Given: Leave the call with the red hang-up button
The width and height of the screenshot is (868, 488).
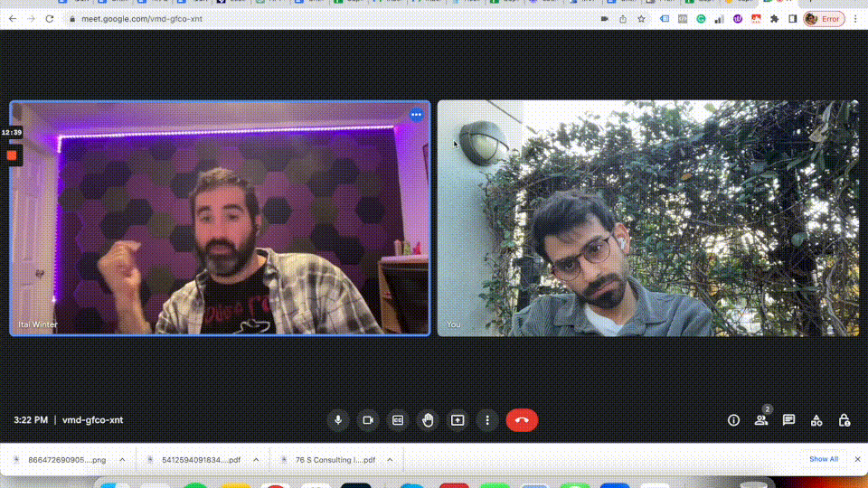Looking at the screenshot, I should [x=522, y=420].
